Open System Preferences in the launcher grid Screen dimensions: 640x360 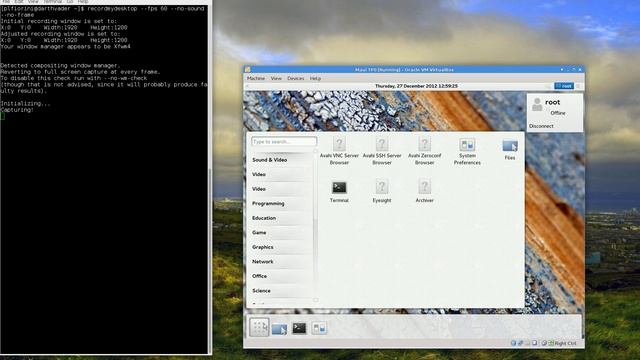point(467,145)
